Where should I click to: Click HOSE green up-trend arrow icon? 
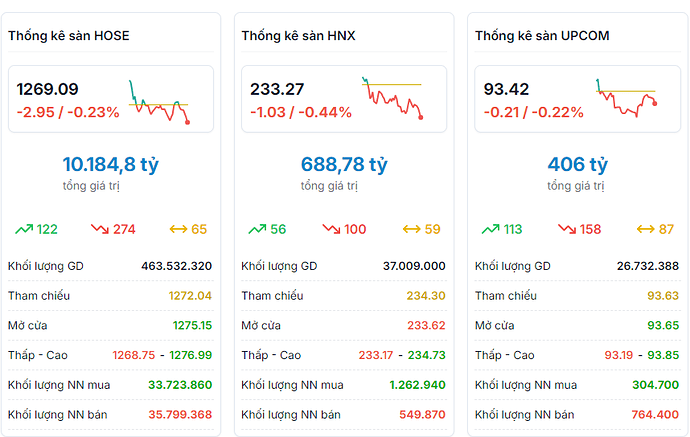[24, 229]
